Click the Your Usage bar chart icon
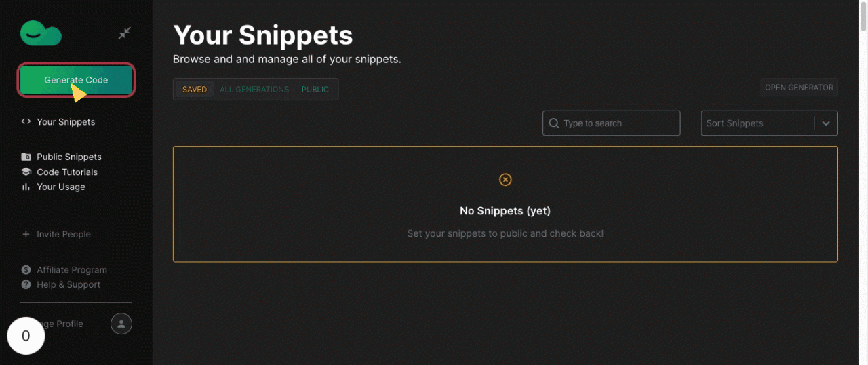This screenshot has width=868, height=365. pos(26,187)
